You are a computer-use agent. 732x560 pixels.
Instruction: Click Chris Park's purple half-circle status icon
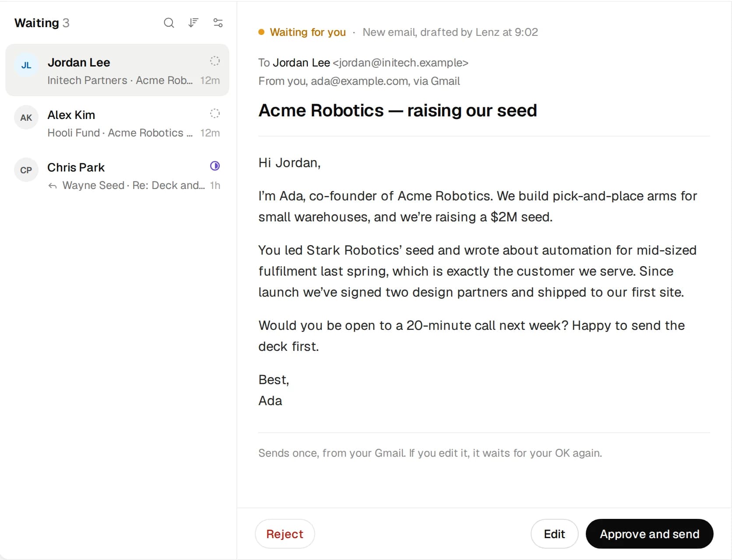point(215,166)
